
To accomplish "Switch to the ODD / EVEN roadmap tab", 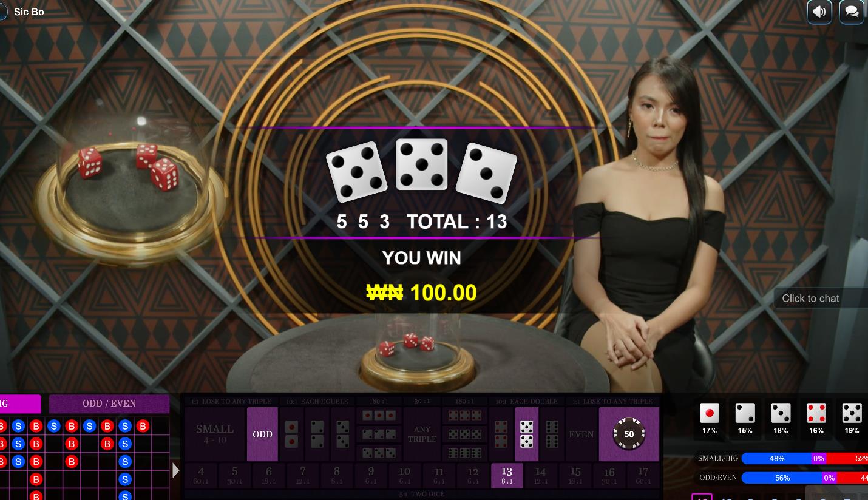I will pos(109,404).
